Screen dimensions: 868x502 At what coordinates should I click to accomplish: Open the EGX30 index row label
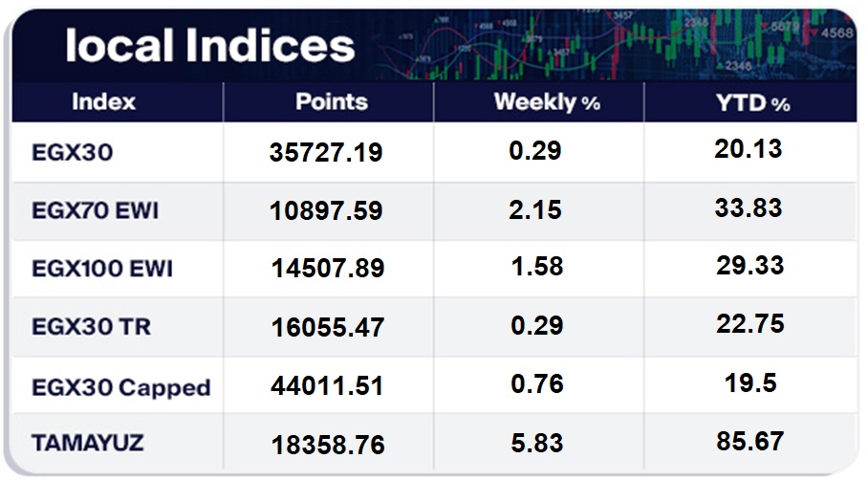click(72, 152)
